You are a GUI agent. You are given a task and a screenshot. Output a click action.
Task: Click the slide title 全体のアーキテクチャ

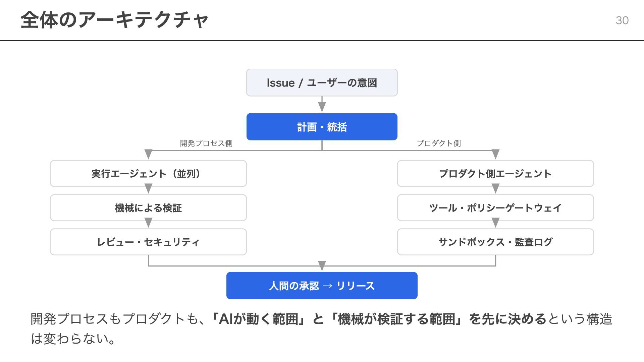click(x=114, y=20)
